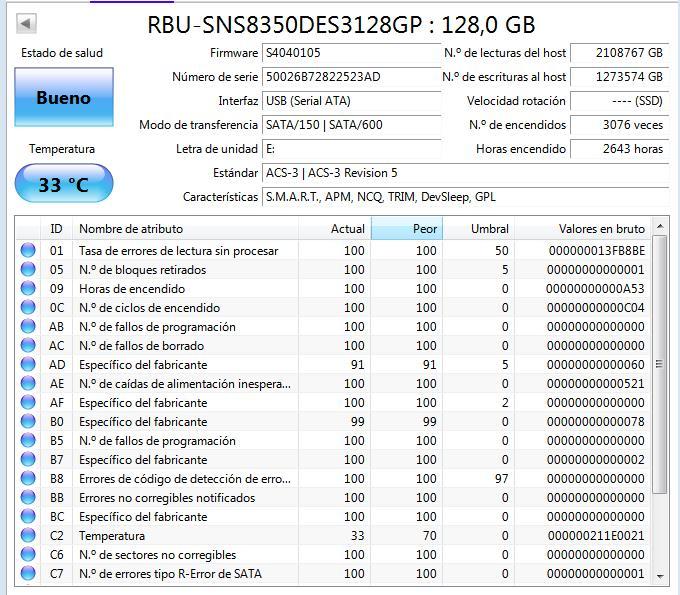The height and width of the screenshot is (595, 680).
Task: Click worst value 70 in Temperatura row
Action: 429,536
